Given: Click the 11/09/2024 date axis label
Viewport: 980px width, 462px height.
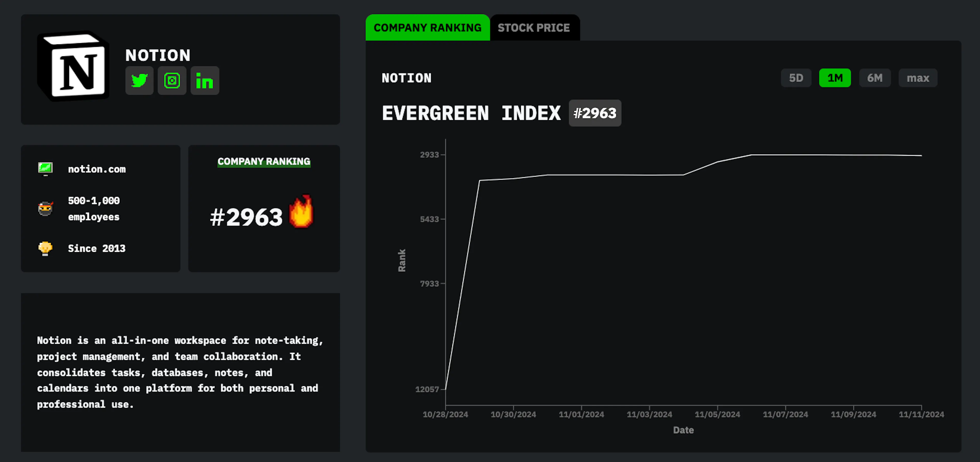Looking at the screenshot, I should [853, 415].
